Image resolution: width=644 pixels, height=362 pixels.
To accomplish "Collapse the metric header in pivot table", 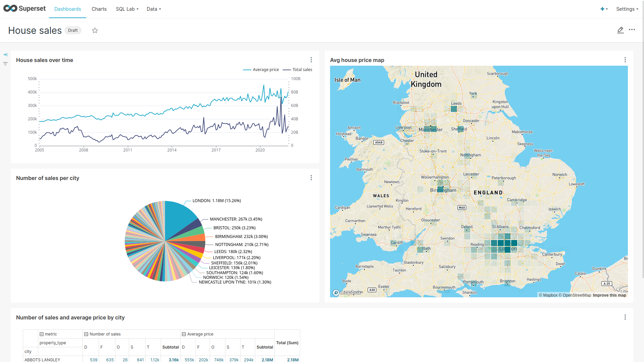I will click(x=42, y=334).
